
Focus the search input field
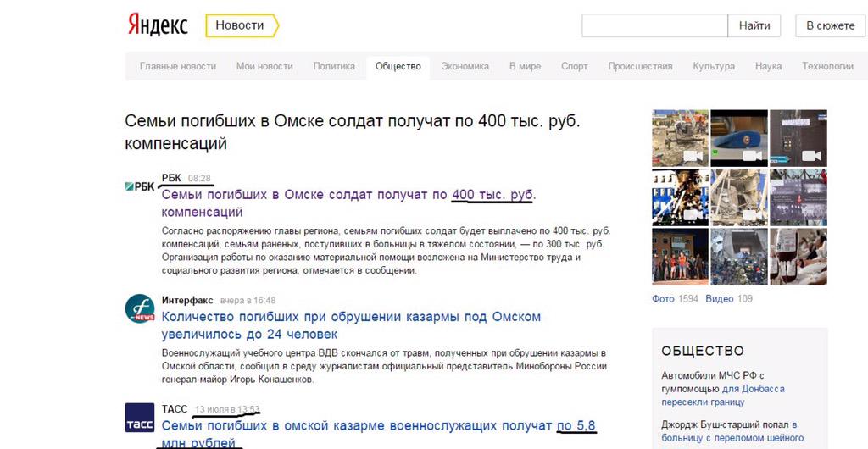coord(654,25)
